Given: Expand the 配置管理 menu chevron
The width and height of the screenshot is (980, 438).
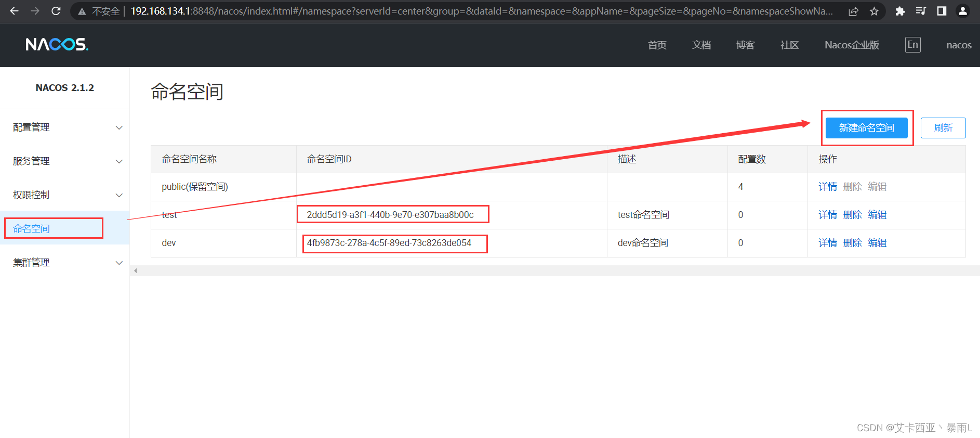Looking at the screenshot, I should (x=119, y=127).
